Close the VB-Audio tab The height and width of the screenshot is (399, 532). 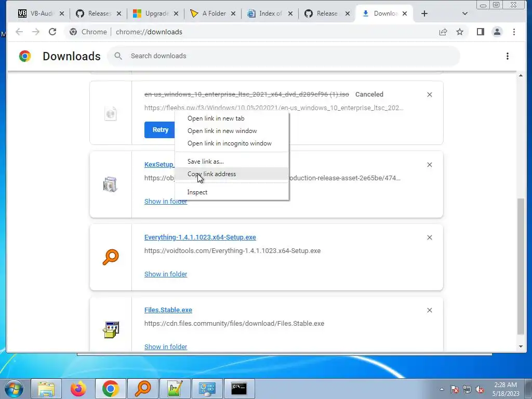pos(62,14)
